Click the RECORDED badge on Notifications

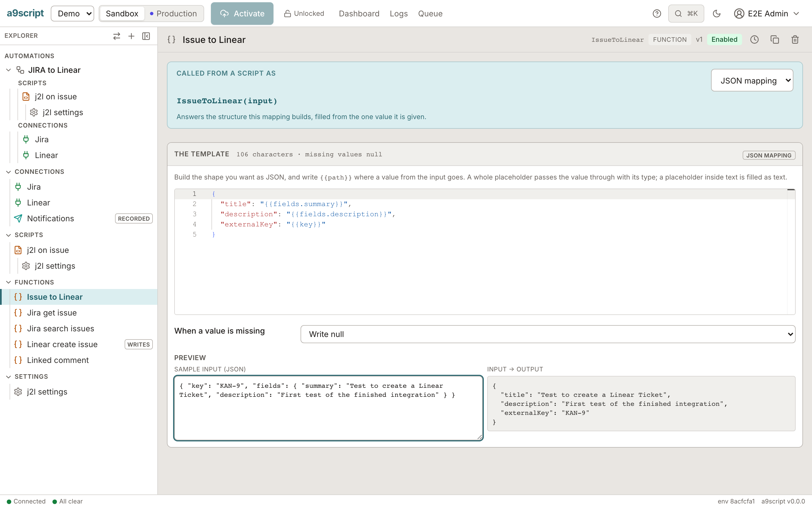(134, 218)
